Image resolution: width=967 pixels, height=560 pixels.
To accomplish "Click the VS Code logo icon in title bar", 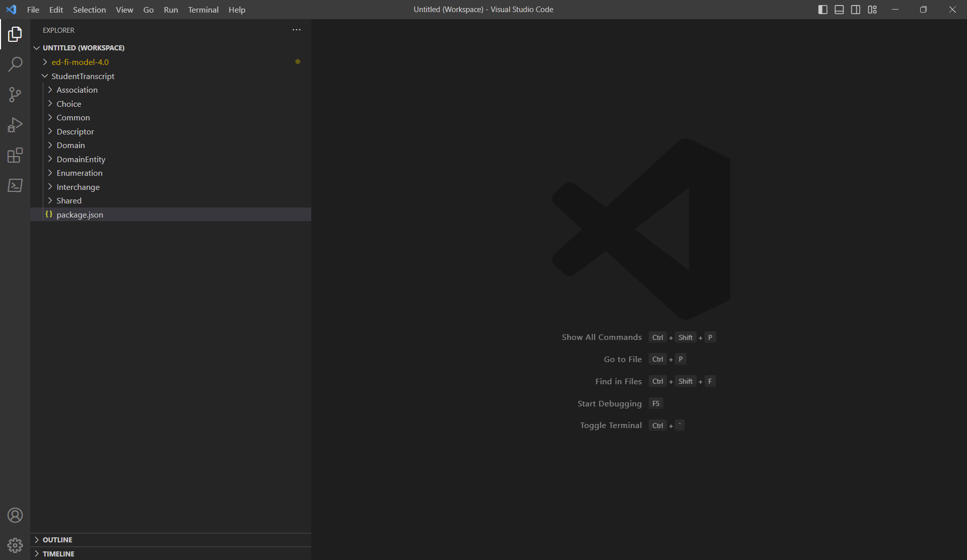I will [11, 10].
